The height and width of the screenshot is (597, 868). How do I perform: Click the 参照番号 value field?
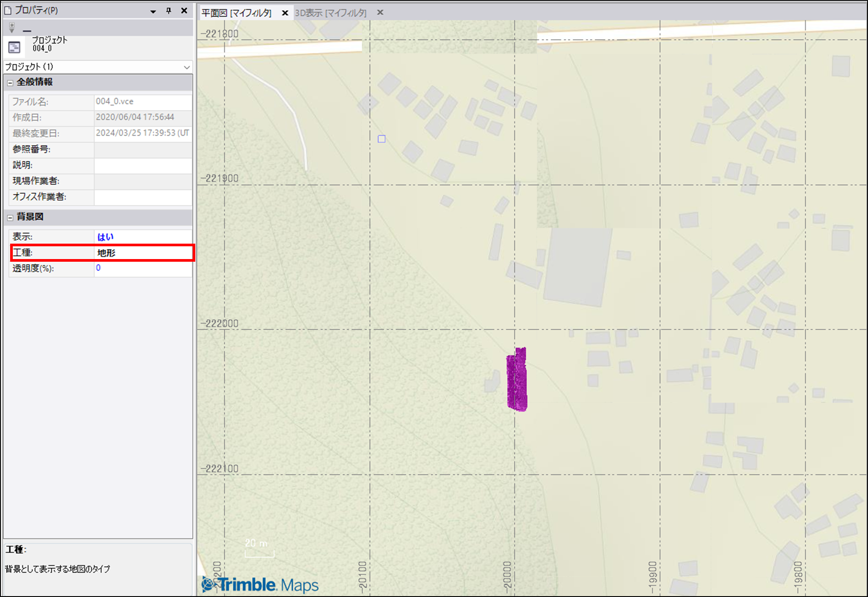[x=143, y=149]
